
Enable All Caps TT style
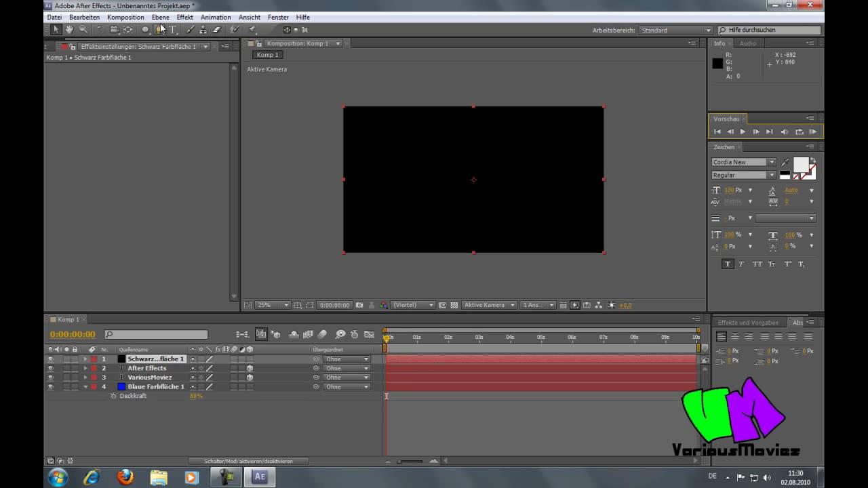757,264
